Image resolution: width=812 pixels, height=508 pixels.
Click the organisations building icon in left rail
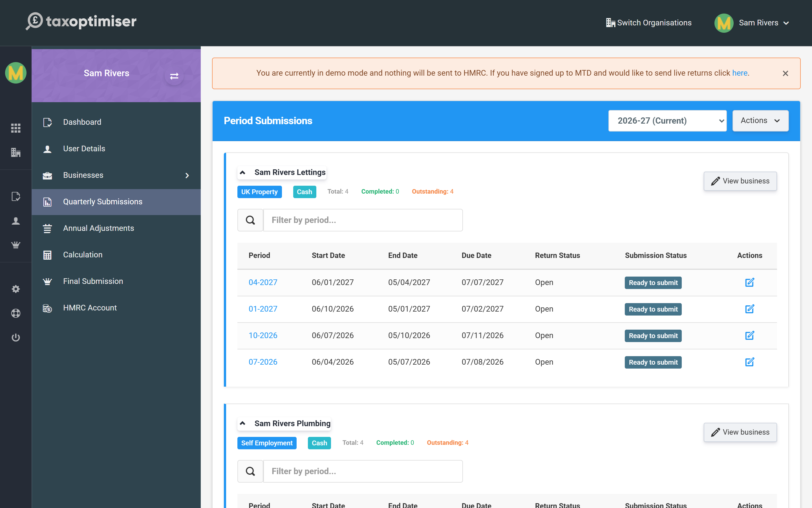(x=16, y=152)
